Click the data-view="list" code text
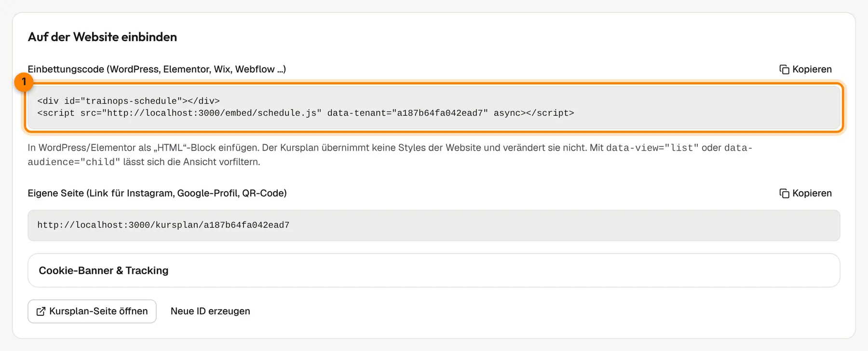The height and width of the screenshot is (351, 868). [652, 148]
